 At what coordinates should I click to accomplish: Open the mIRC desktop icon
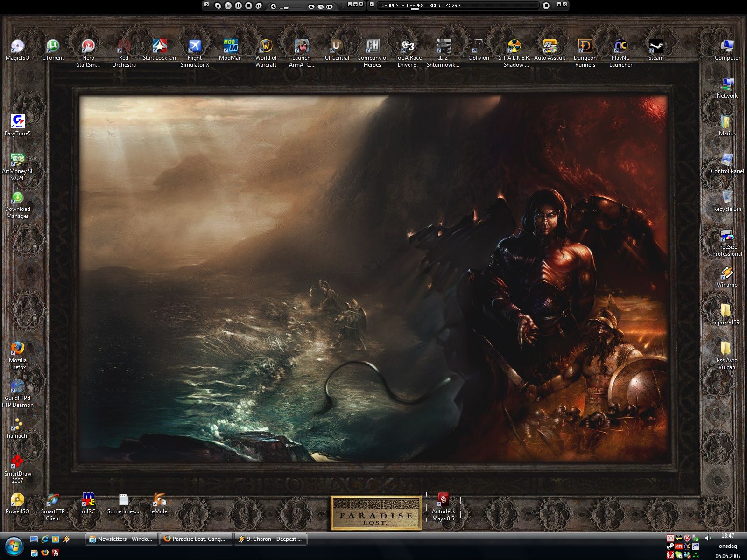88,500
